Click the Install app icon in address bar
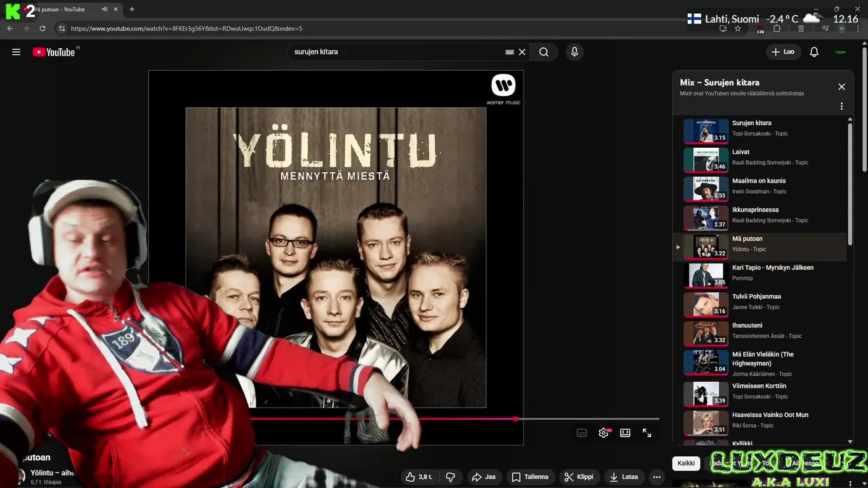This screenshot has height=488, width=868. click(x=723, y=28)
